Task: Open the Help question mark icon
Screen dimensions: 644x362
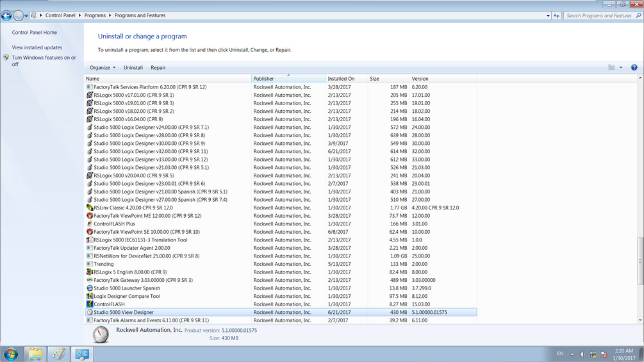Action: pyautogui.click(x=634, y=67)
